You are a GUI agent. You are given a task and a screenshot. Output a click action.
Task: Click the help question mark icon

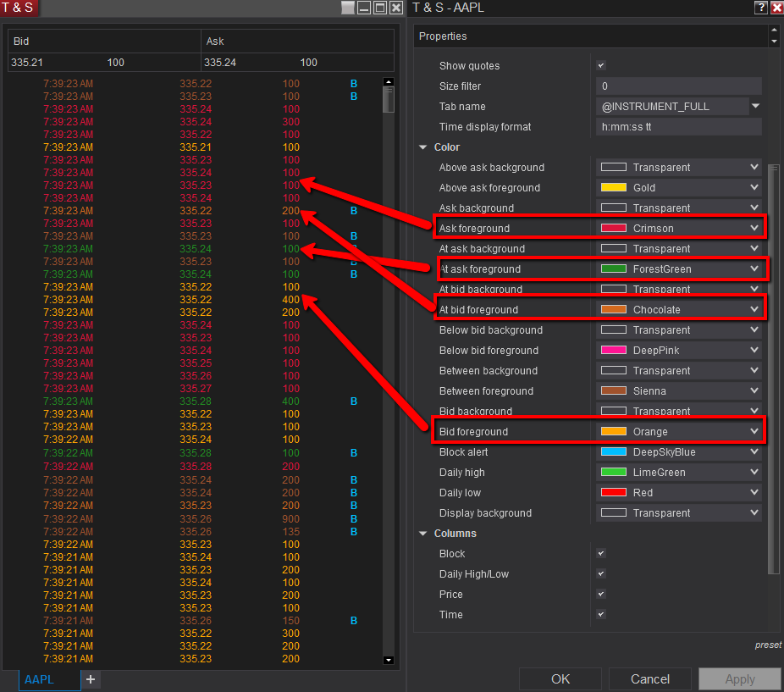coord(761,8)
